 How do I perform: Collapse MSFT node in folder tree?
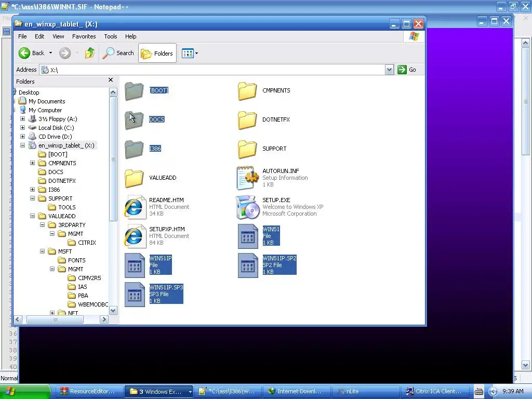tap(43, 251)
